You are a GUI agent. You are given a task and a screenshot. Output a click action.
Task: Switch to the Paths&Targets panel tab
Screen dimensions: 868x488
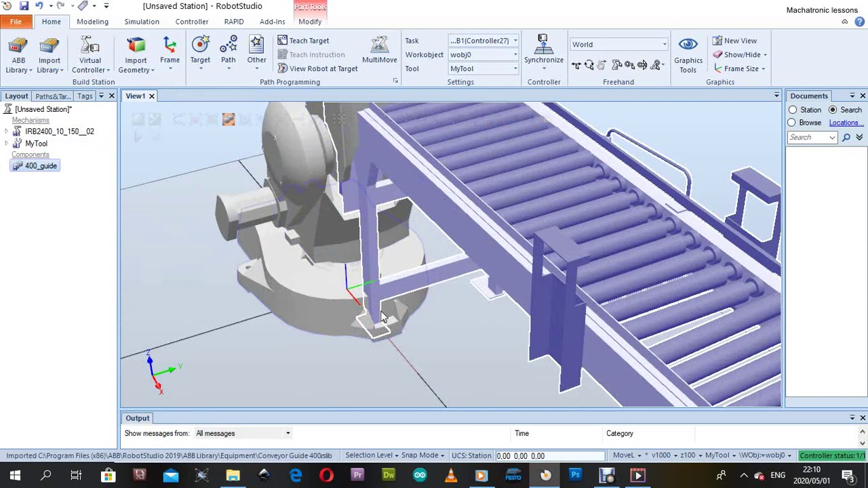click(53, 96)
